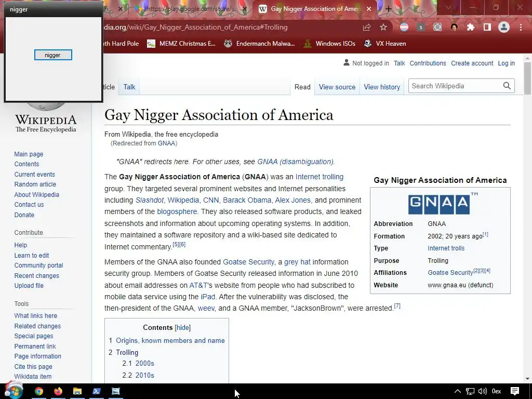Image resolution: width=532 pixels, height=399 pixels.
Task: Launch Firefox from the taskbar
Action: coord(58,392)
